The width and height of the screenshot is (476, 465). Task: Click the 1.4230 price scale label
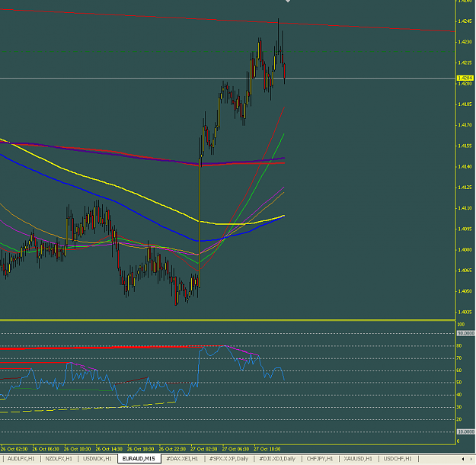pos(465,42)
